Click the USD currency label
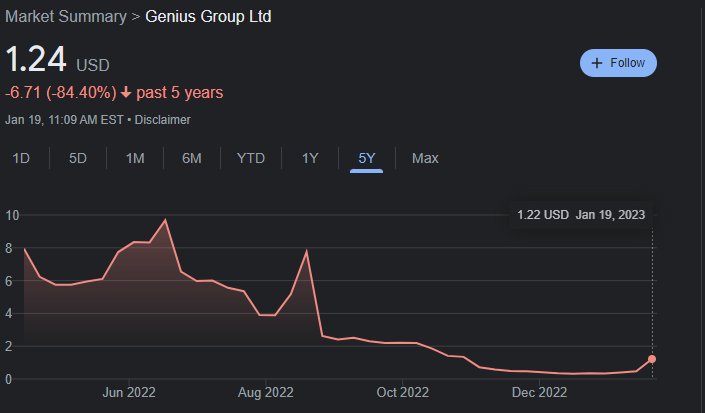This screenshot has height=413, width=705. click(93, 66)
